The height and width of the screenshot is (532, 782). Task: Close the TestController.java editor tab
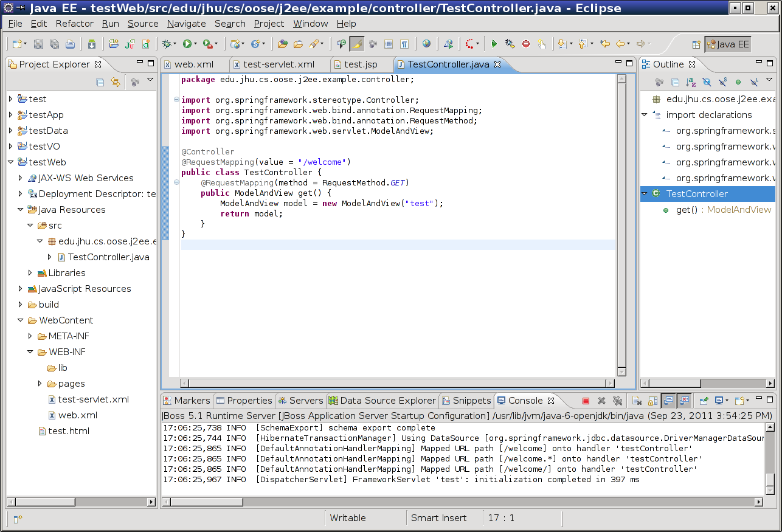[497, 64]
